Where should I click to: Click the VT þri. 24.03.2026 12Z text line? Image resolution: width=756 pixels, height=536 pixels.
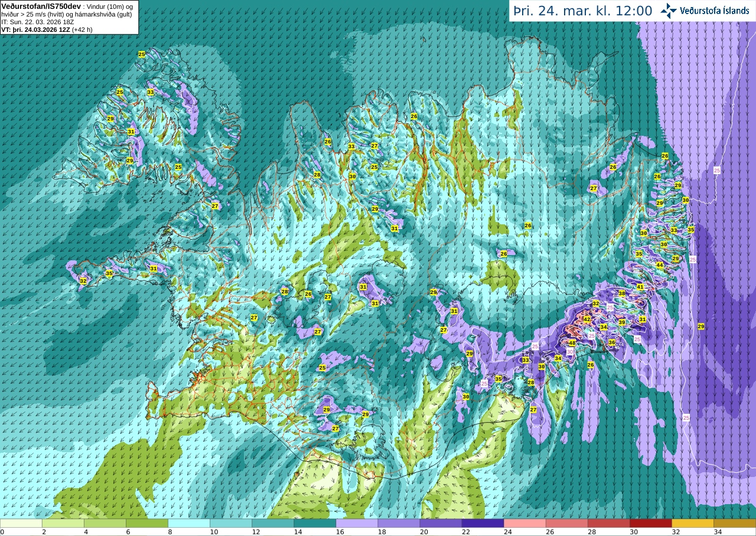pyautogui.click(x=46, y=29)
